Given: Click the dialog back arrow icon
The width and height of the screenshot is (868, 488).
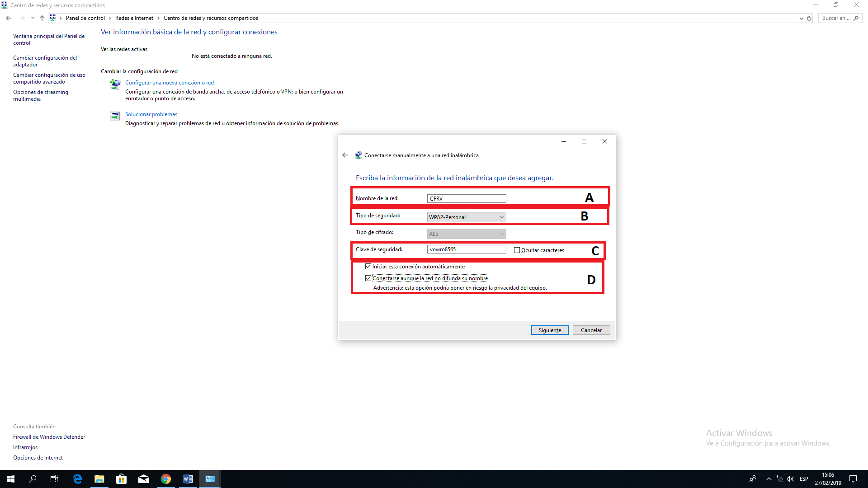Looking at the screenshot, I should [345, 155].
